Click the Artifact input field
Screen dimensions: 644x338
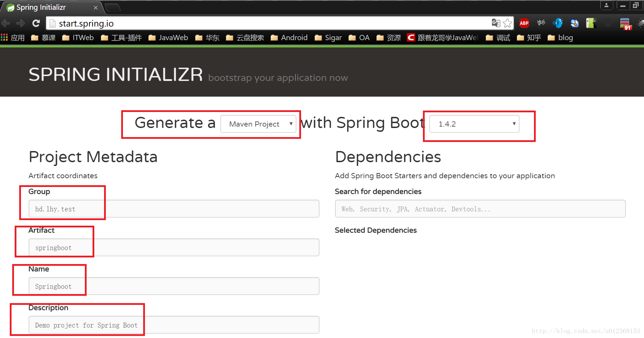point(174,247)
